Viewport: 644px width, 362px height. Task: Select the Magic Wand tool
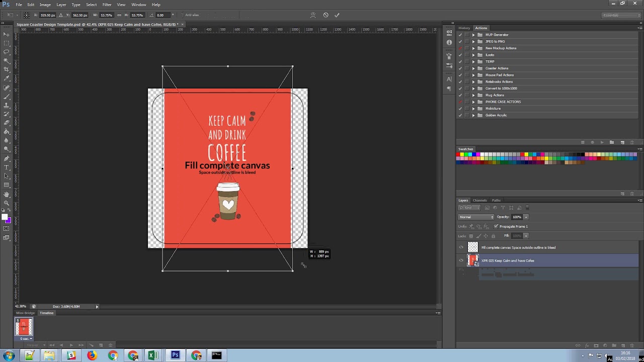7,61
